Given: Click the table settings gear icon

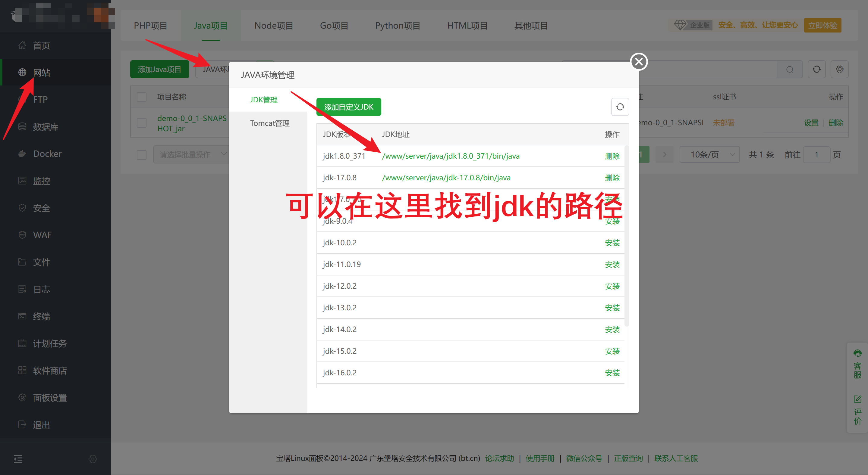Looking at the screenshot, I should click(x=839, y=69).
